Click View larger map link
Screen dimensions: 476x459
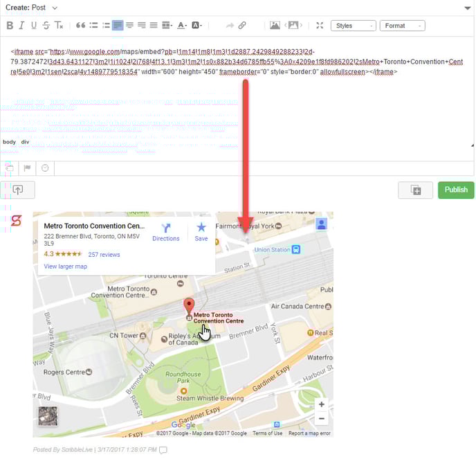[x=66, y=267]
